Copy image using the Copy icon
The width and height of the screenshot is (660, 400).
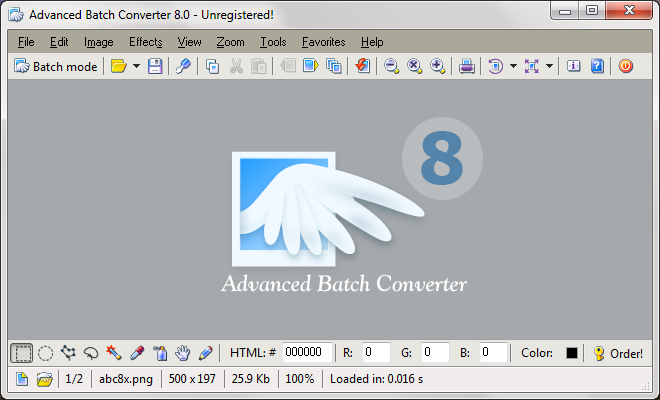(x=212, y=67)
